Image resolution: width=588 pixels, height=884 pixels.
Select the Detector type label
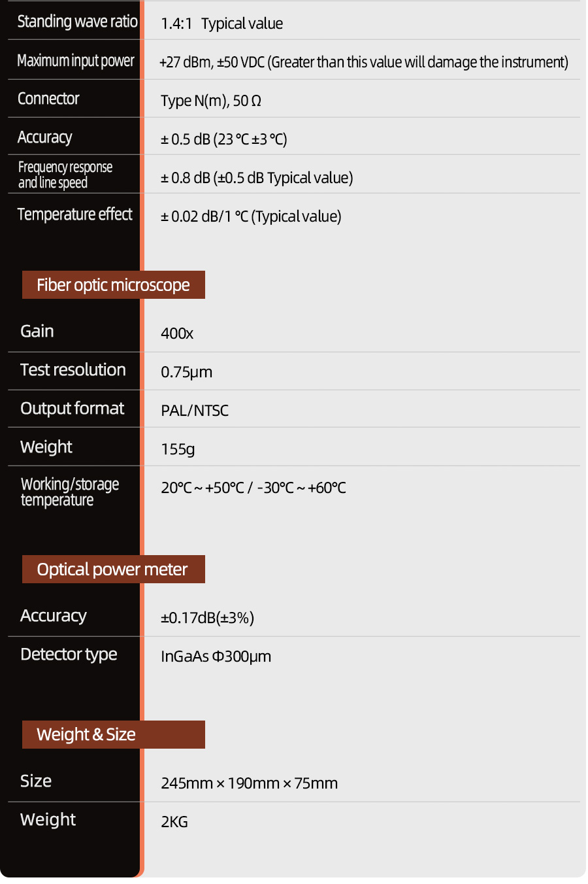pyautogui.click(x=69, y=654)
